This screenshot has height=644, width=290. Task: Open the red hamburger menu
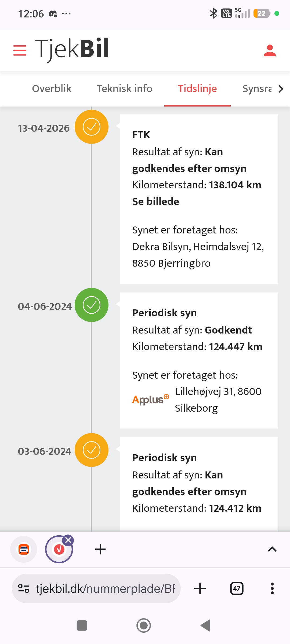(x=20, y=50)
